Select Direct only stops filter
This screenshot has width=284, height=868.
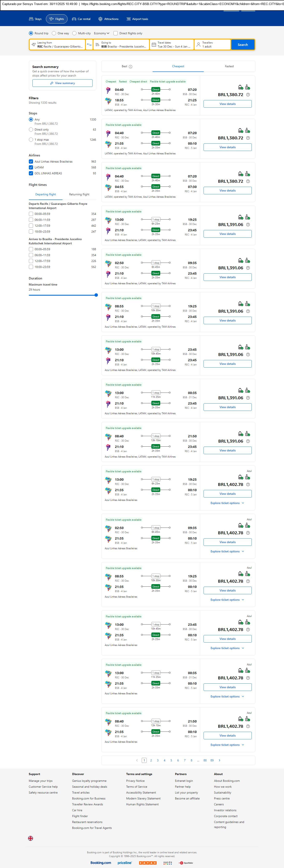click(31, 129)
